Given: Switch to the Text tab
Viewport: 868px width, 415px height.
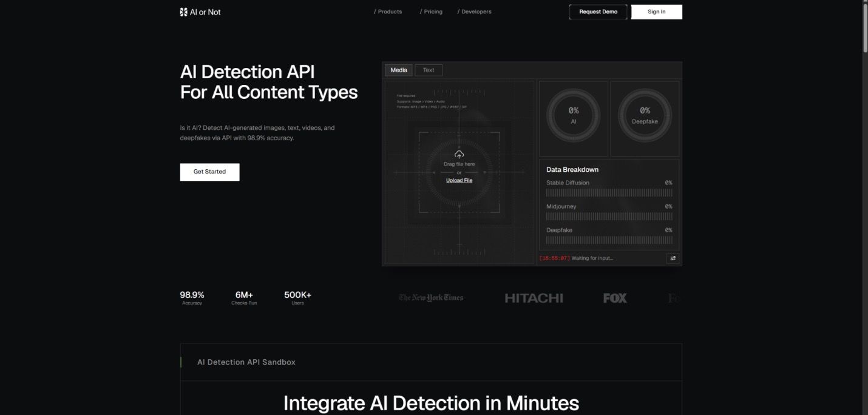Looking at the screenshot, I should [429, 70].
